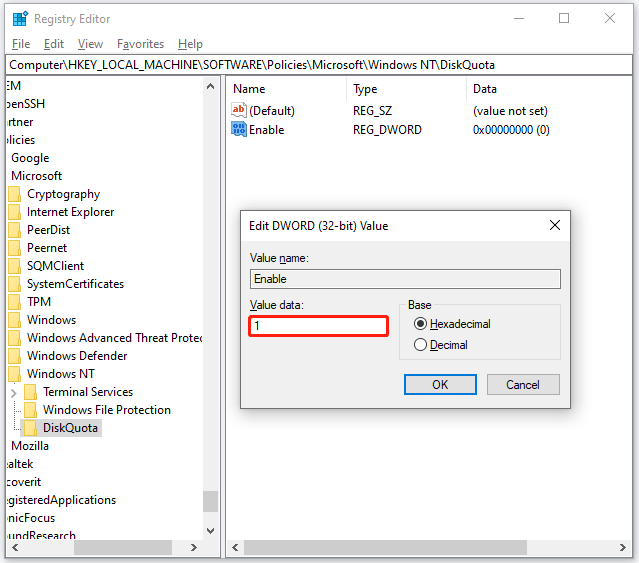
Task: Open the Edit menu
Action: pyautogui.click(x=54, y=44)
